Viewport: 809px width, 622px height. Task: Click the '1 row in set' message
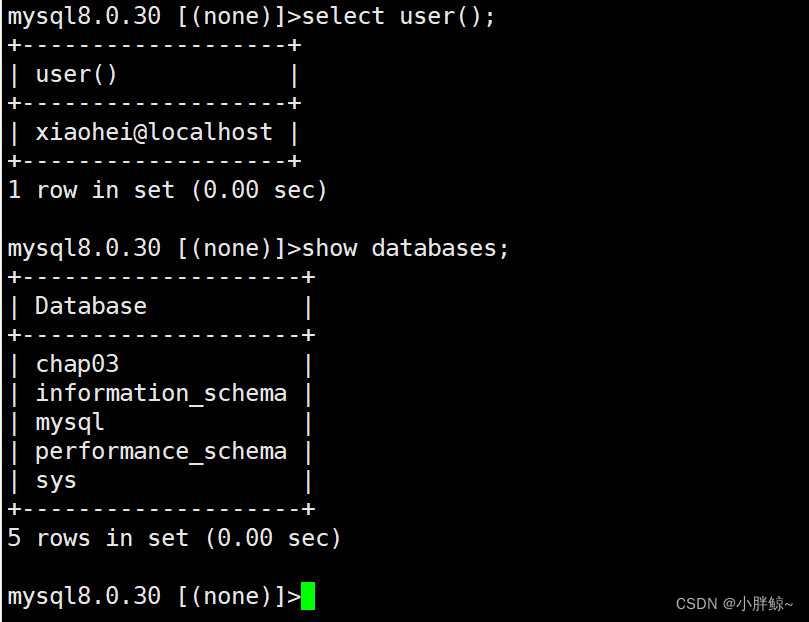click(91, 190)
